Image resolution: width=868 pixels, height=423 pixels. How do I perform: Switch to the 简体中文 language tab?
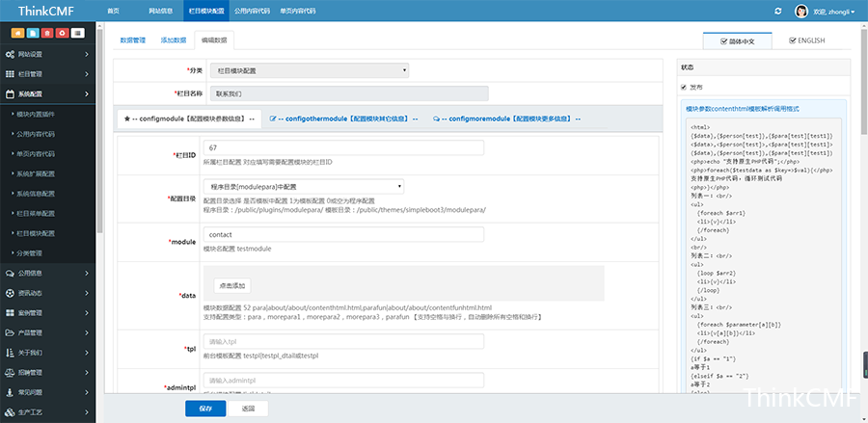(x=738, y=40)
